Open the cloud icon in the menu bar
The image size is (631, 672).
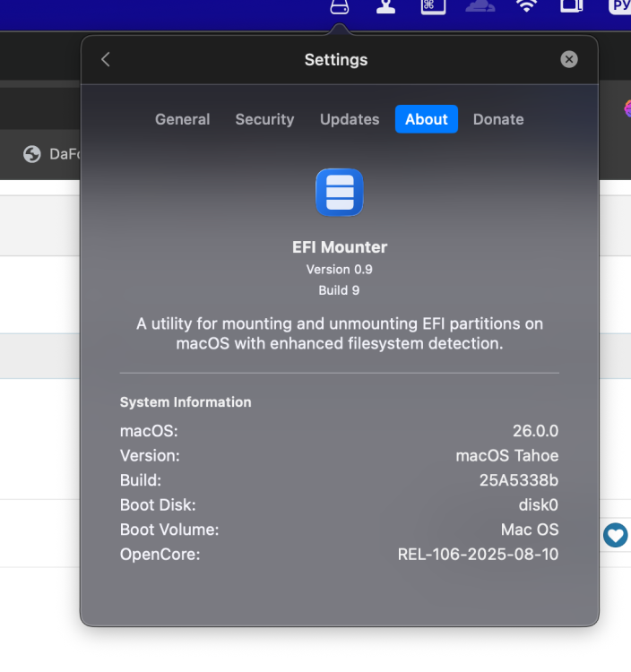[x=480, y=6]
